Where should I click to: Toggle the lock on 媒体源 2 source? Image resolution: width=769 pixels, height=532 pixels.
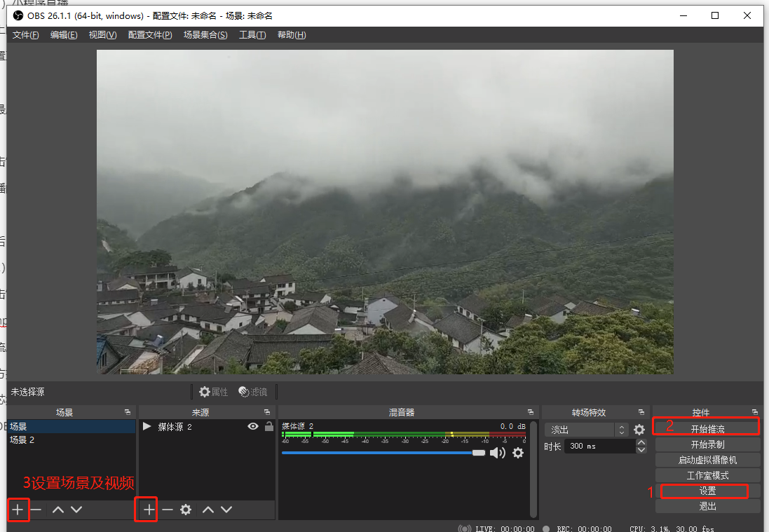click(x=268, y=426)
